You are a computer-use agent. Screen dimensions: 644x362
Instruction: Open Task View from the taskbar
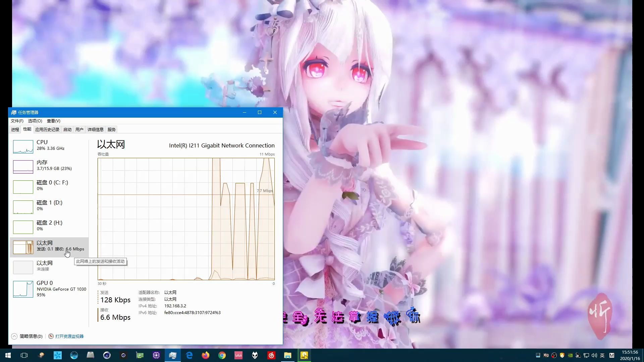[x=24, y=355]
